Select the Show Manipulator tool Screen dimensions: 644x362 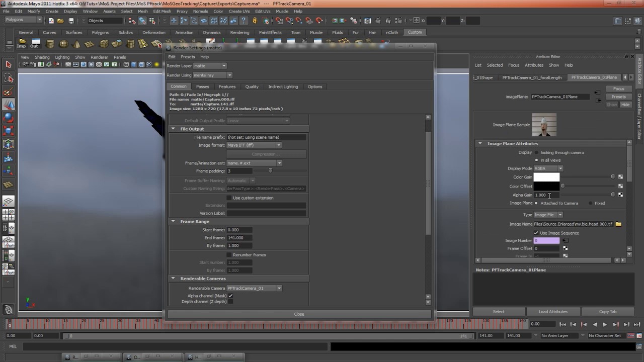tap(9, 171)
